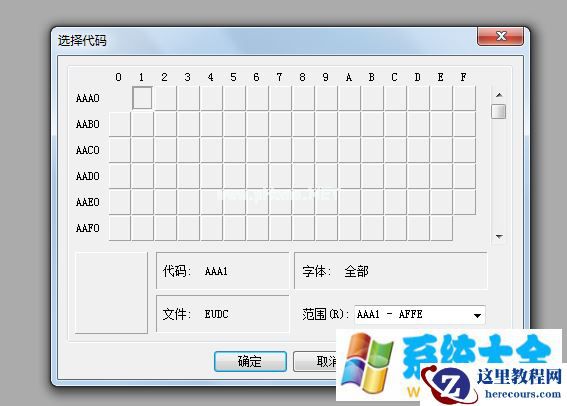
Task: Select code cell AAF0 in the grid
Action: [119, 228]
